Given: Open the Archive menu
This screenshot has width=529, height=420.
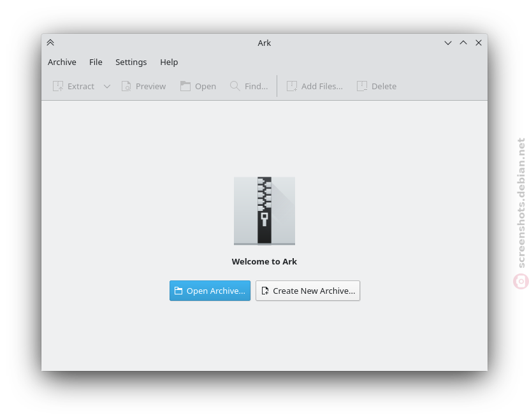Looking at the screenshot, I should pos(62,62).
